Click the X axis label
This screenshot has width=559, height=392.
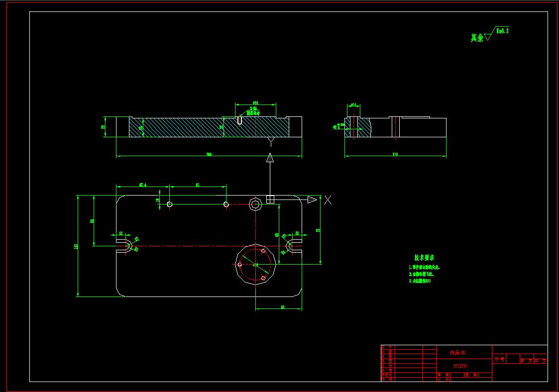coord(328,200)
